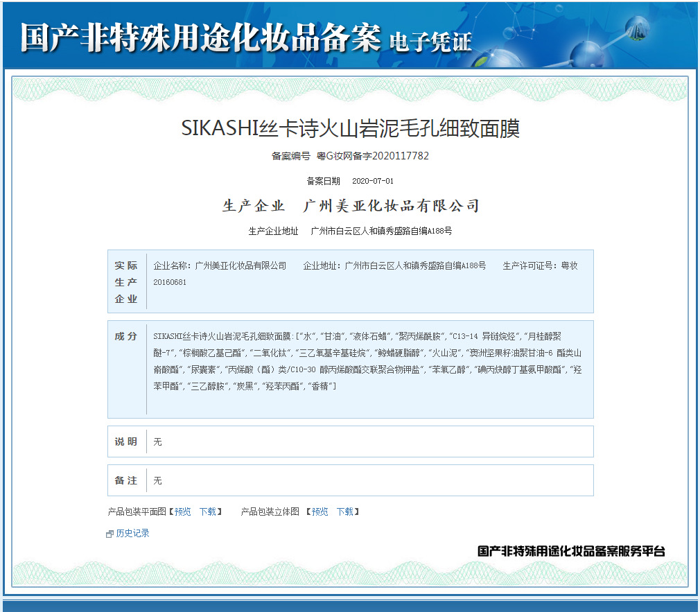Click the ingredient "炭黑"
This screenshot has height=612, width=700.
[245, 386]
